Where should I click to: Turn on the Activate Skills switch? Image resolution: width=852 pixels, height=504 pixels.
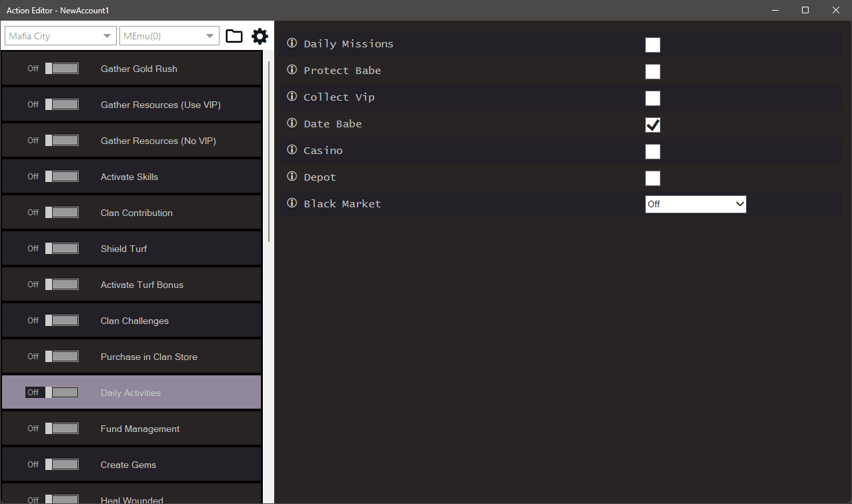pyautogui.click(x=62, y=177)
